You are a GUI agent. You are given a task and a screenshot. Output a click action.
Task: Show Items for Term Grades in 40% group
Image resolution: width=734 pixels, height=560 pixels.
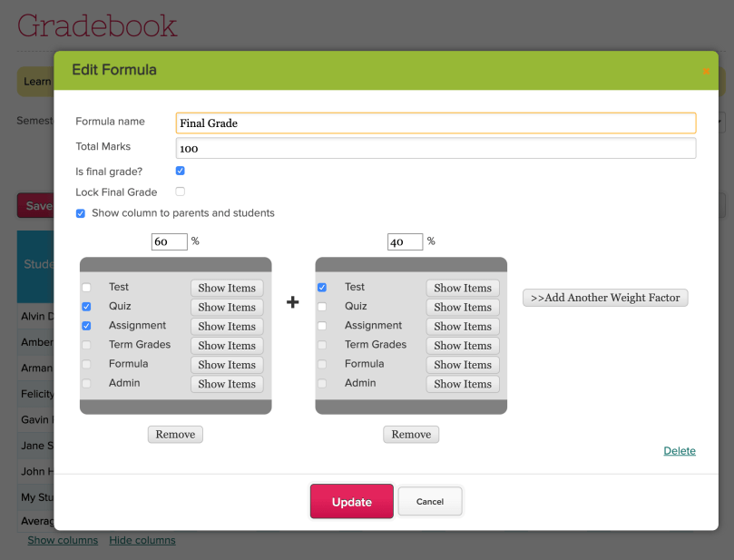point(463,346)
